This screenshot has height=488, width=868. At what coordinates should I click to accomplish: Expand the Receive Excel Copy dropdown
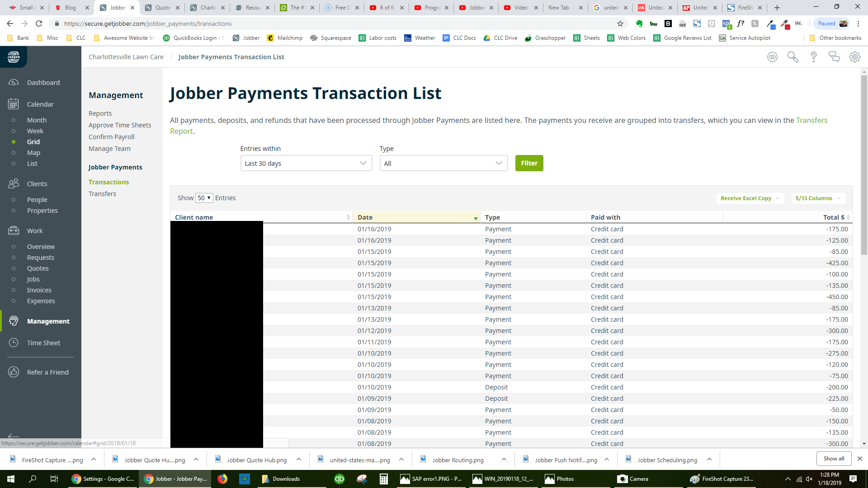750,198
